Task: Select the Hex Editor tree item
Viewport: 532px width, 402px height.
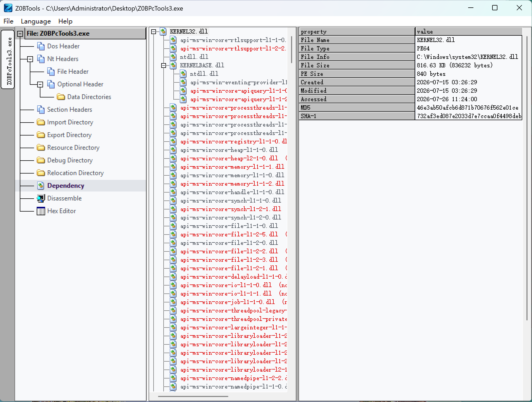Action: pos(61,211)
